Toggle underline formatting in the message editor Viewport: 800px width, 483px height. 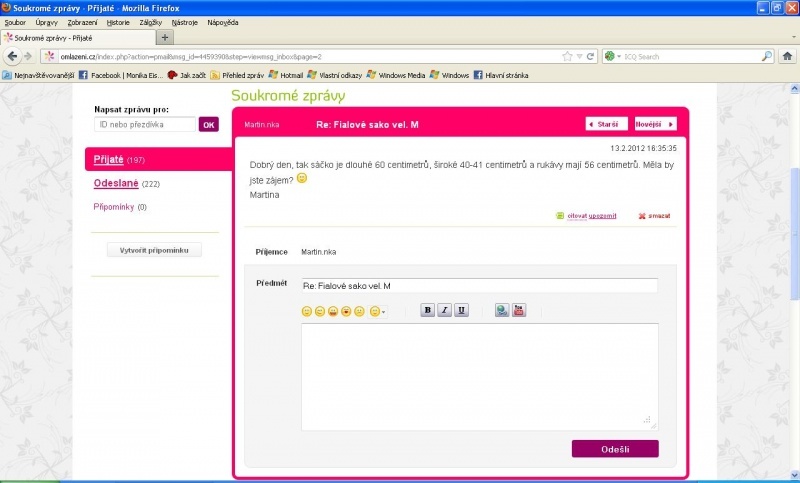click(461, 311)
